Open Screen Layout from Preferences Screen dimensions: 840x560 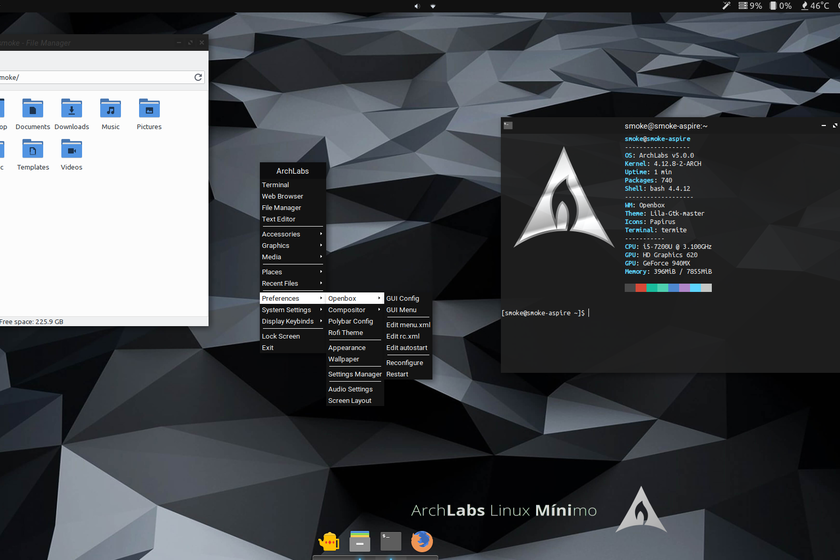355,400
